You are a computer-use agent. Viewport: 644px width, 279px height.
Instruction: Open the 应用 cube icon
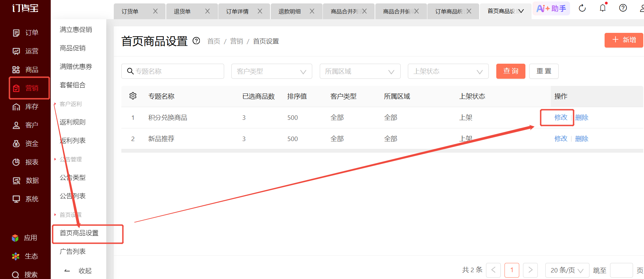click(15, 238)
